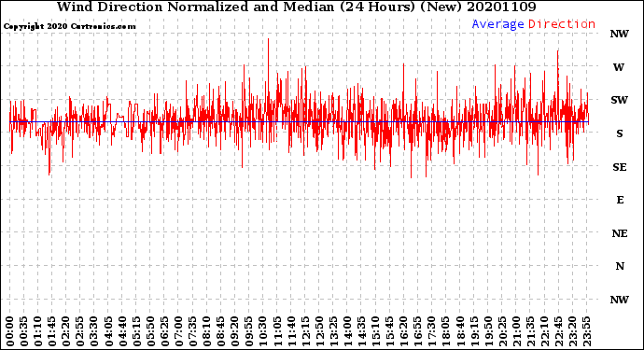Click the 14:35 time label

tap(361, 331)
